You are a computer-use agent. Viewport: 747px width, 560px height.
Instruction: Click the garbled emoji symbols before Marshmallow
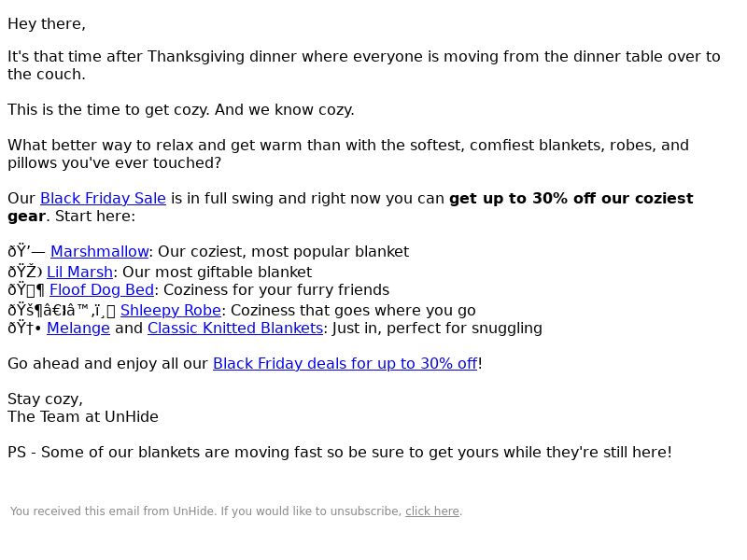(26, 252)
